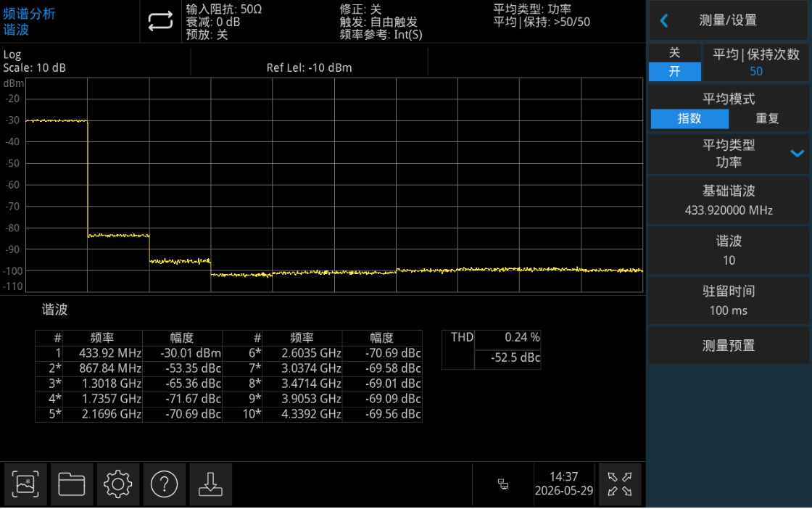Image resolution: width=812 pixels, height=509 pixels.
Task: Edit the 基础谐波 frequency 433.920000 MHz
Action: click(729, 200)
